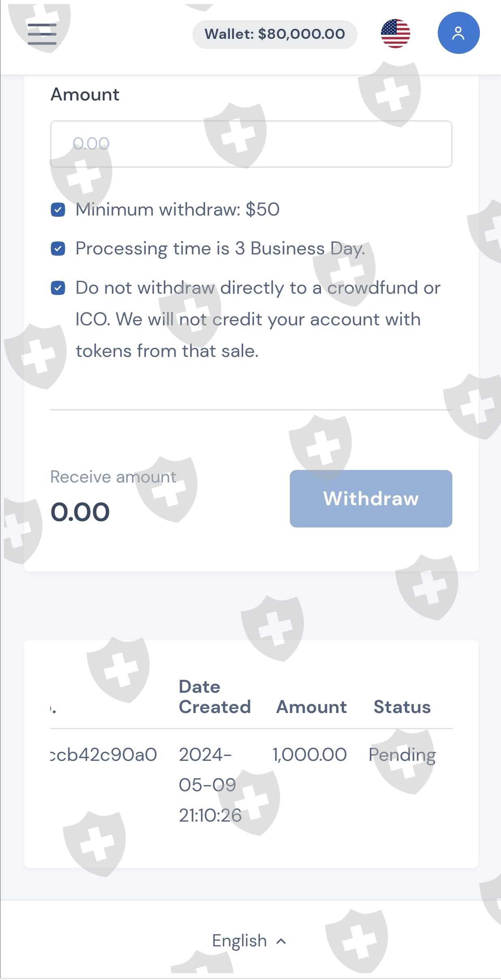Open the user profile avatar
Screen dimensions: 501x980
coord(458,33)
